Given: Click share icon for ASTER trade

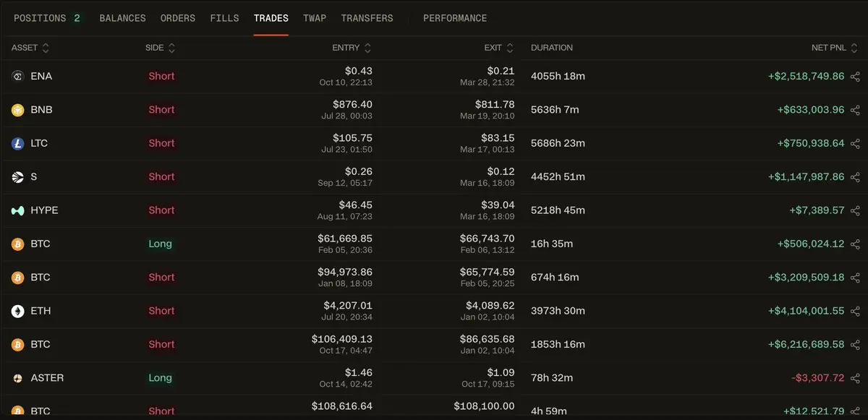Looking at the screenshot, I should pos(855,378).
